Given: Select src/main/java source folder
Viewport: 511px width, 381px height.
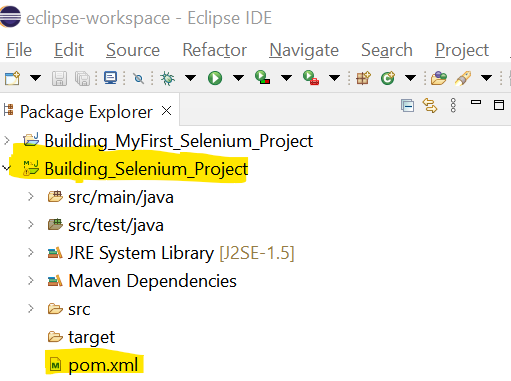Looking at the screenshot, I should click(x=121, y=197).
